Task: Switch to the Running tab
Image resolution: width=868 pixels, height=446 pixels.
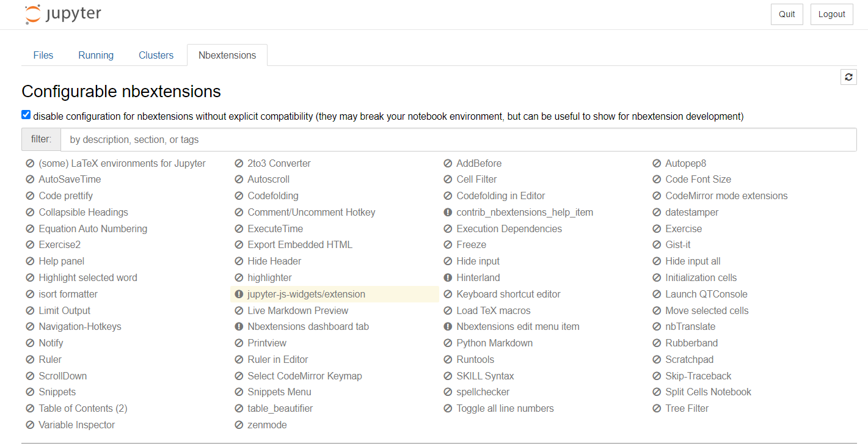Action: (x=96, y=55)
